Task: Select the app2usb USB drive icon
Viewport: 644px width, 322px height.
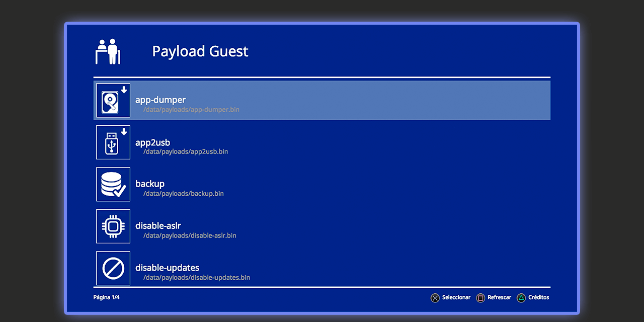Action: [x=113, y=142]
